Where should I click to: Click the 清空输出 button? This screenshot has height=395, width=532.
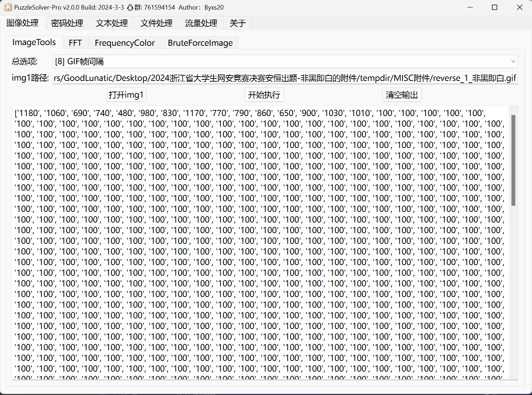pos(402,95)
